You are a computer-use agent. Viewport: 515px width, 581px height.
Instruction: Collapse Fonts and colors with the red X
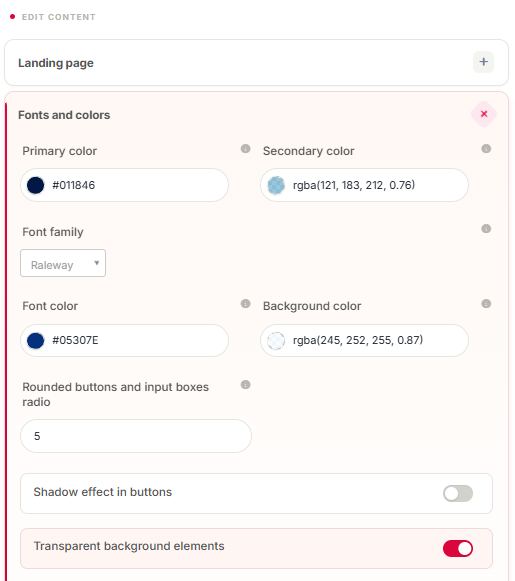[484, 114]
